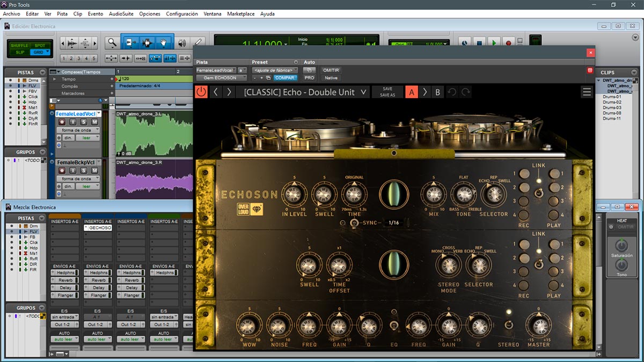Screen dimensions: 644x362
Task: Open FemaleLeadVocl leer automation mode dropdown
Action: [x=87, y=138]
